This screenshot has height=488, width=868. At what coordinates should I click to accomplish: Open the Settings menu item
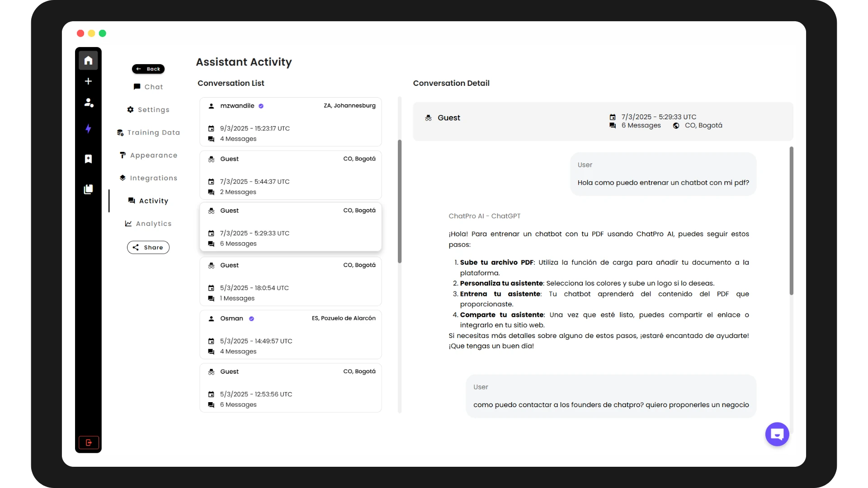(148, 110)
